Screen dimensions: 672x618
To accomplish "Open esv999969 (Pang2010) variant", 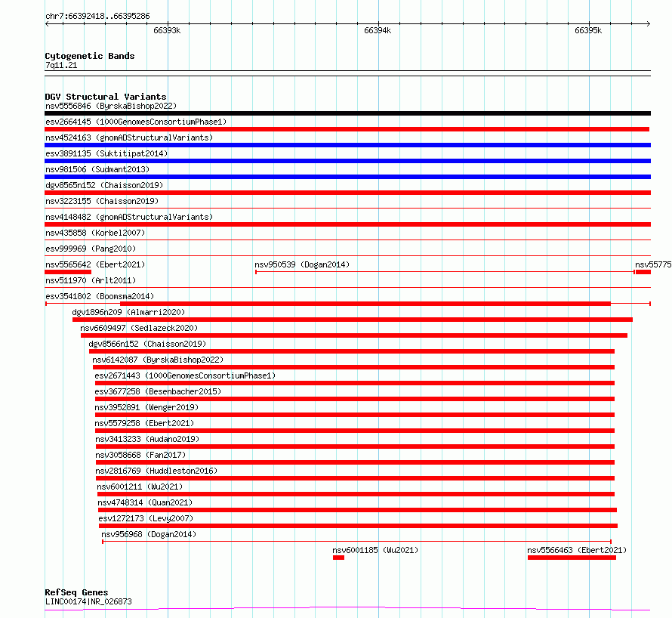I will [x=91, y=249].
